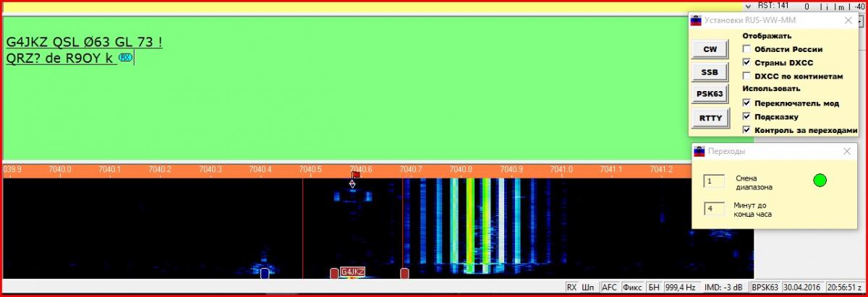This screenshot has width=868, height=297.
Task: Click the Смена диапазона value field
Action: click(x=714, y=181)
